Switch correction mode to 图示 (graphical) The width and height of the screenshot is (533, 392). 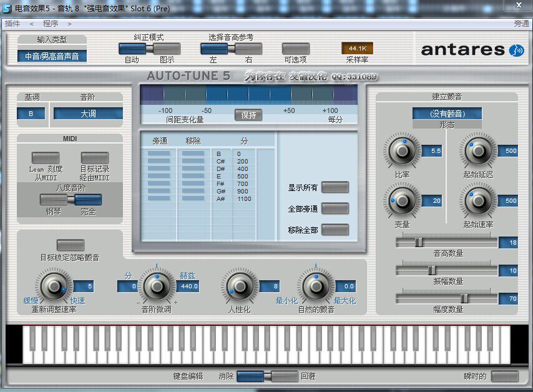(x=167, y=49)
